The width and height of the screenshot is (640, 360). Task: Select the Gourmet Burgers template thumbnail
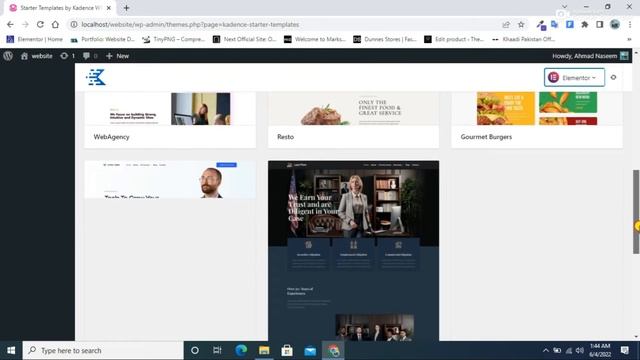(537, 109)
